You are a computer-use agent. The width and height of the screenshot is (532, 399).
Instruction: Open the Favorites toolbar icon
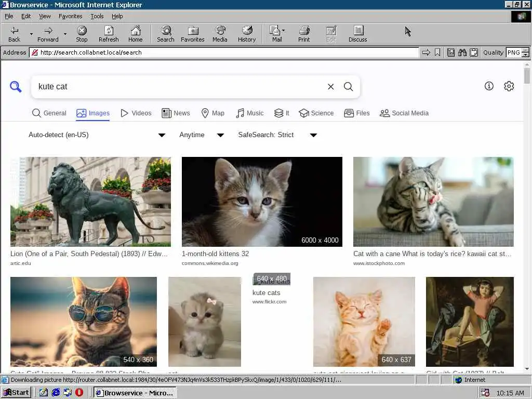click(193, 34)
